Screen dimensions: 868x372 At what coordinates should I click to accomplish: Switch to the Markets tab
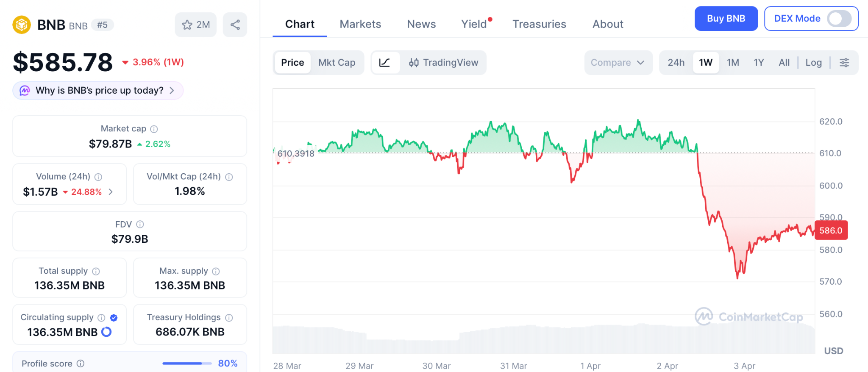tap(360, 24)
